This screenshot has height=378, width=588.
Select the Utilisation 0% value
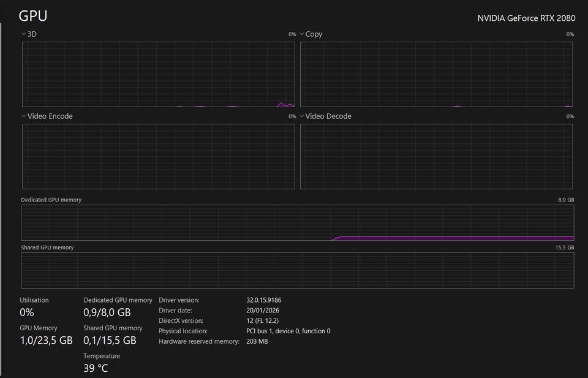(x=27, y=312)
